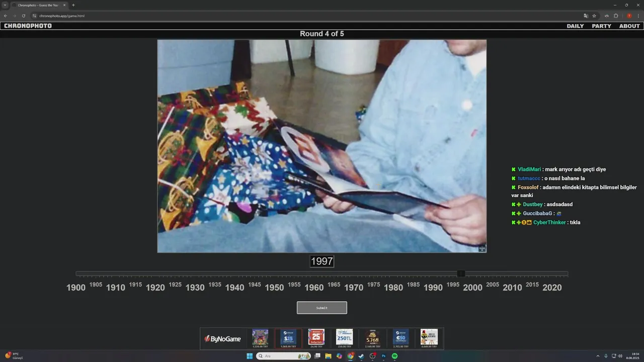Click the 1900 year label

click(76, 288)
